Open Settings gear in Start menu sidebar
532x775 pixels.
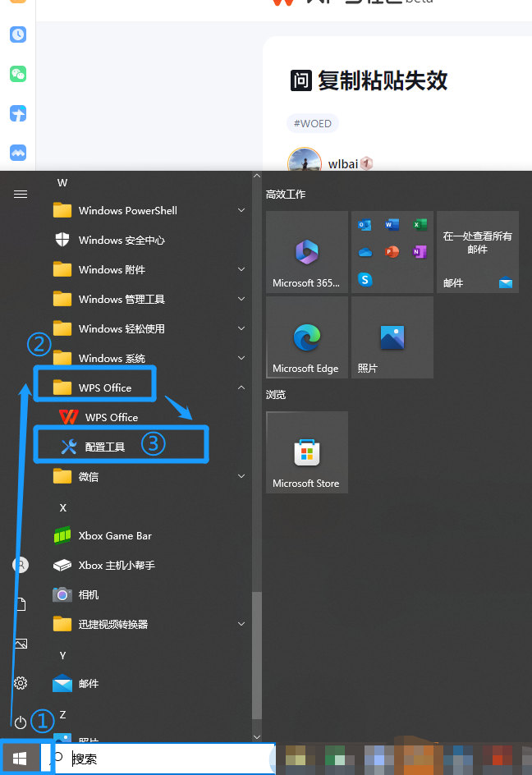[x=21, y=684]
